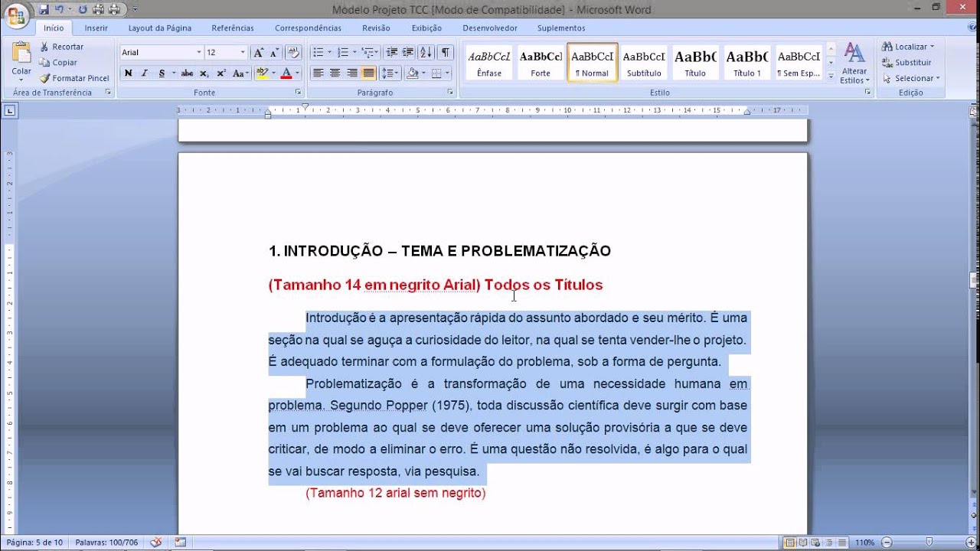Apply the Ênfase style

pos(489,63)
